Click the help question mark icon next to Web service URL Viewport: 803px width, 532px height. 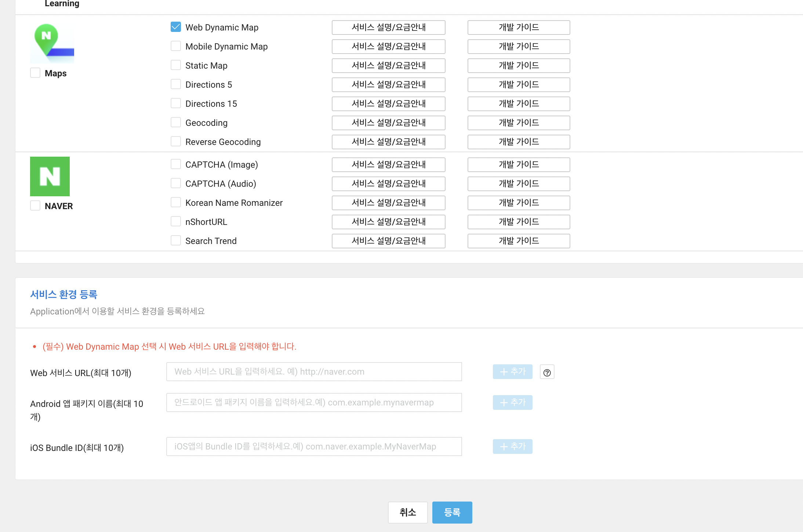[x=547, y=372]
